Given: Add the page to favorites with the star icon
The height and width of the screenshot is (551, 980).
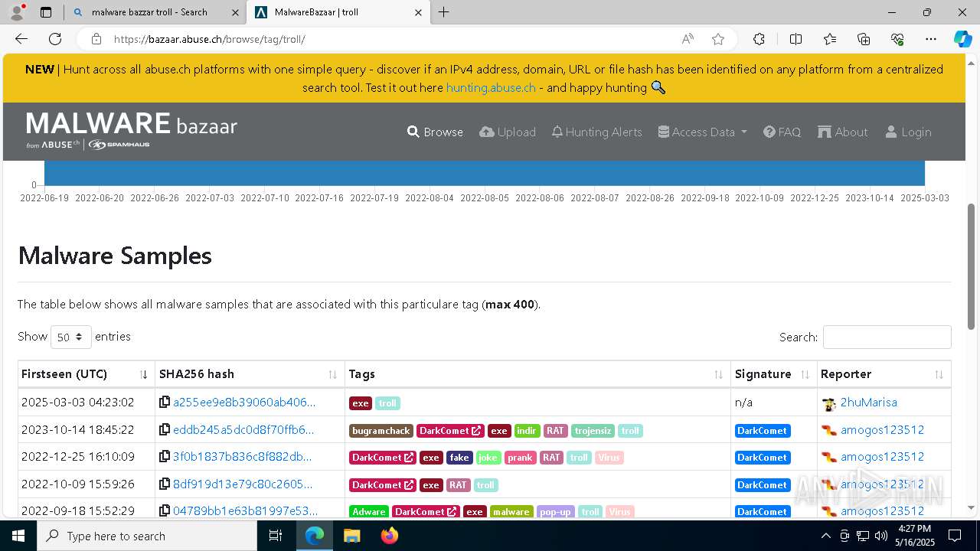Looking at the screenshot, I should 717,39.
